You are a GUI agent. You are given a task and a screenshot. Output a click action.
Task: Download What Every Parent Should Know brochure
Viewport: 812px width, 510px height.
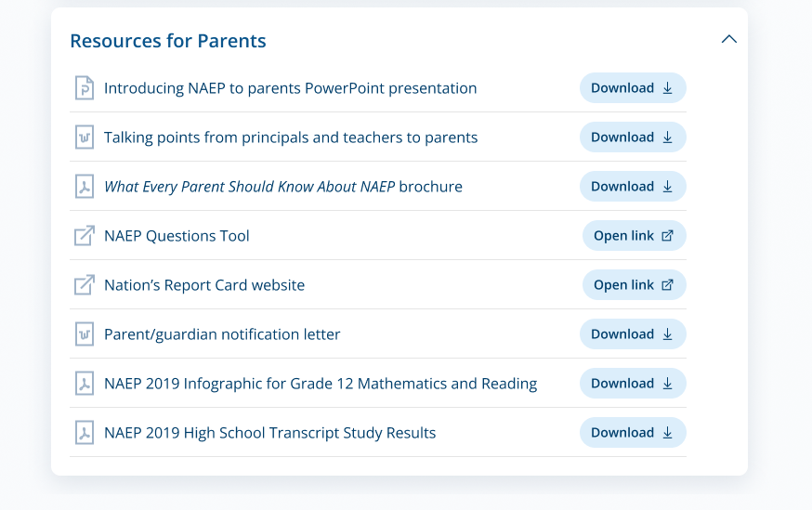tap(633, 187)
